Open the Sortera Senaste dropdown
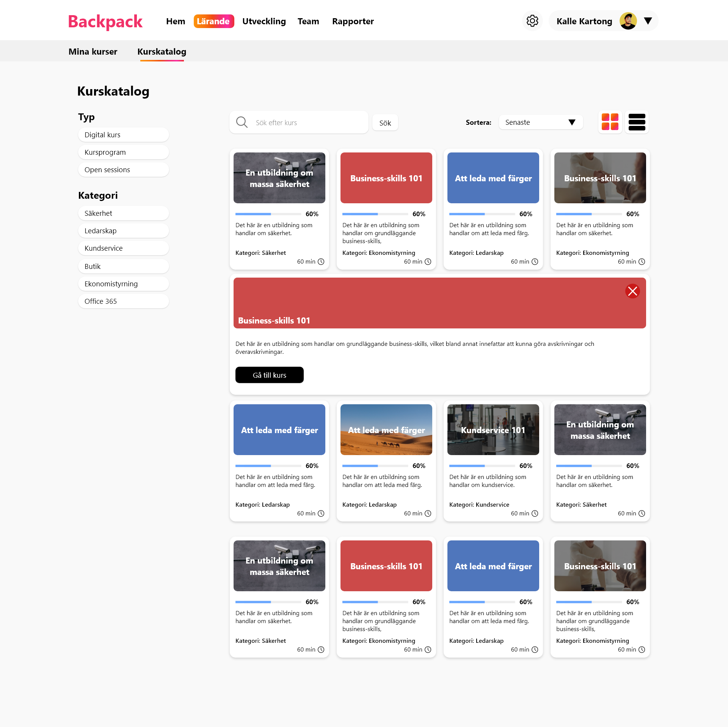This screenshot has height=727, width=728. coord(540,122)
